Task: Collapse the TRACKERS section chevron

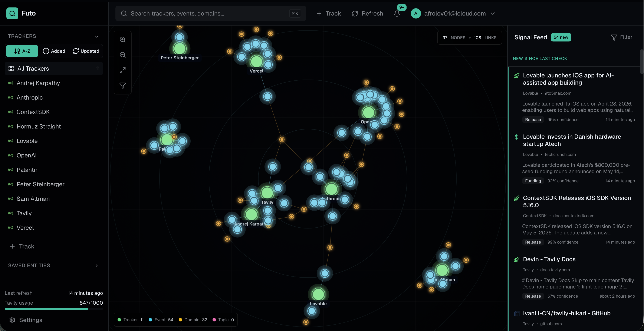Action: (96, 36)
